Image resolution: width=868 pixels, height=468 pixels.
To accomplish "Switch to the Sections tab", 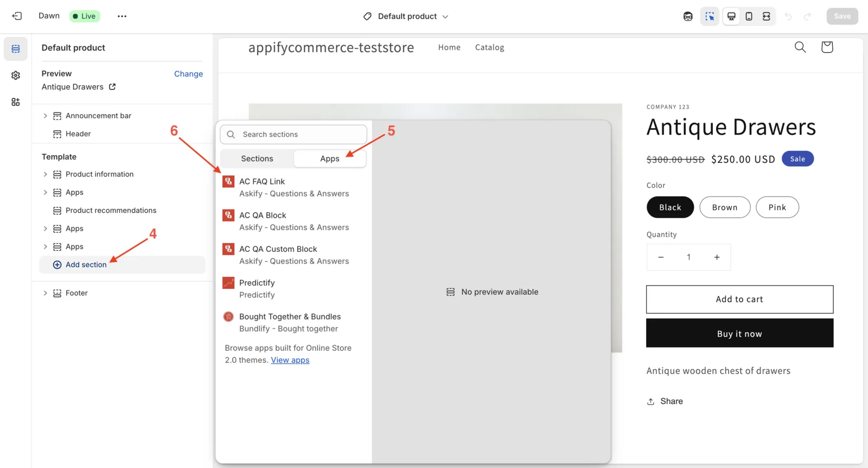I will 257,159.
